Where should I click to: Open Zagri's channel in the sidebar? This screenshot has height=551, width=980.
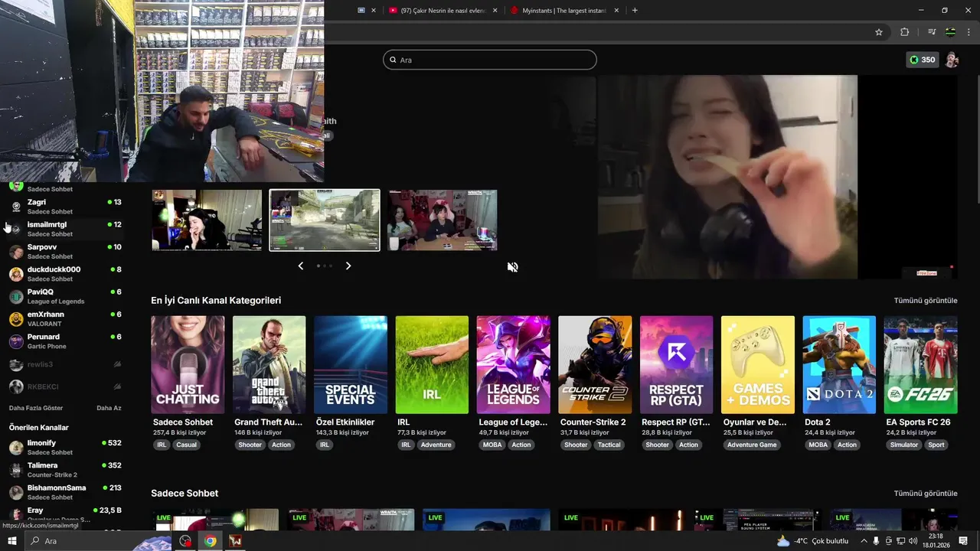pyautogui.click(x=65, y=207)
